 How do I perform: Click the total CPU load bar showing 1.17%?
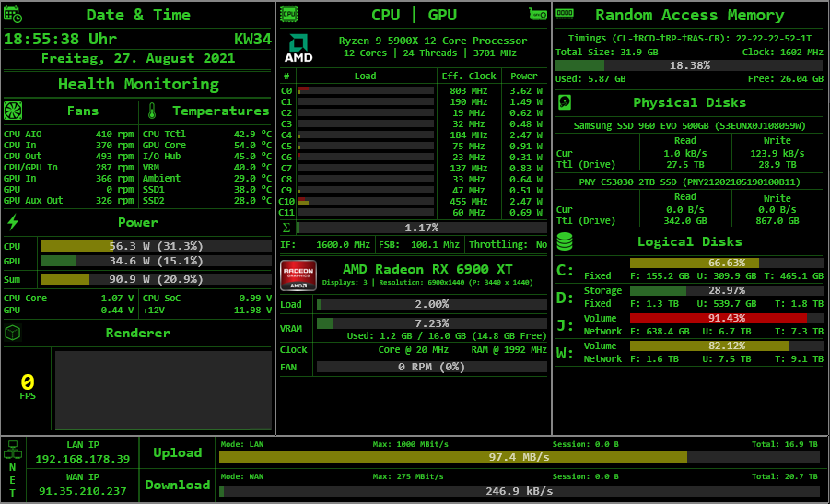pyautogui.click(x=421, y=228)
